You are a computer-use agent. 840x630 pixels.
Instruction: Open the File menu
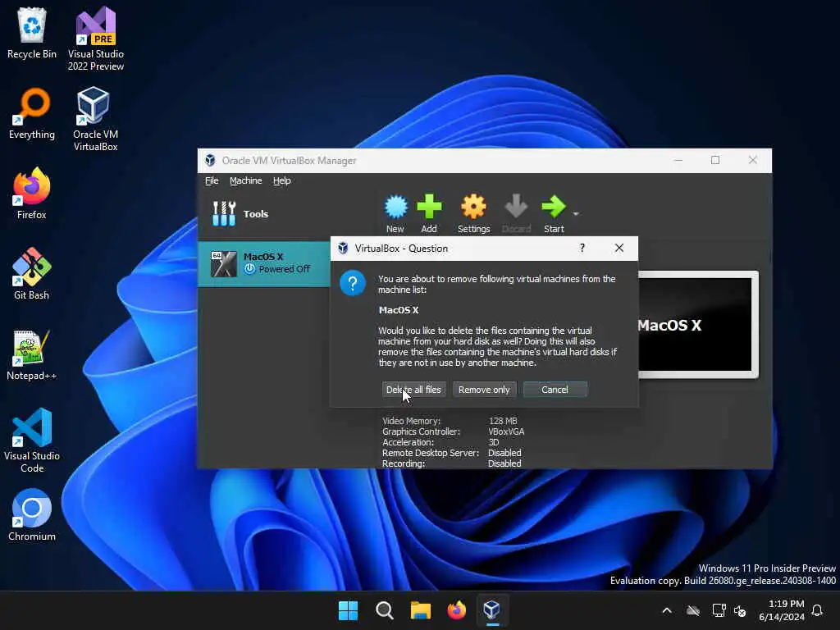click(x=212, y=180)
